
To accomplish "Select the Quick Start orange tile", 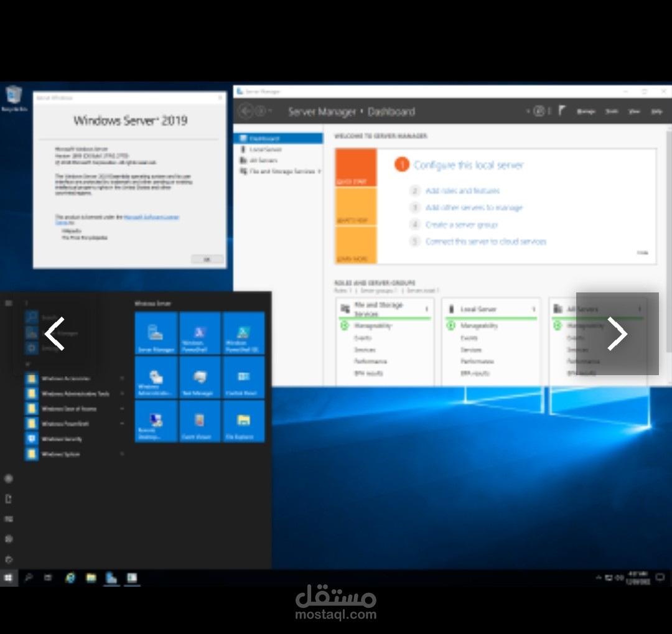I will (356, 167).
